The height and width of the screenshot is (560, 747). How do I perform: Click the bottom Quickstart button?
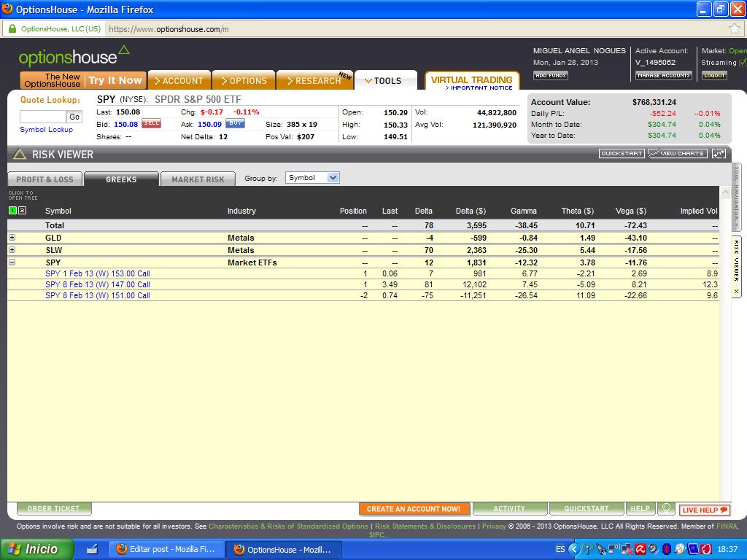pos(587,508)
